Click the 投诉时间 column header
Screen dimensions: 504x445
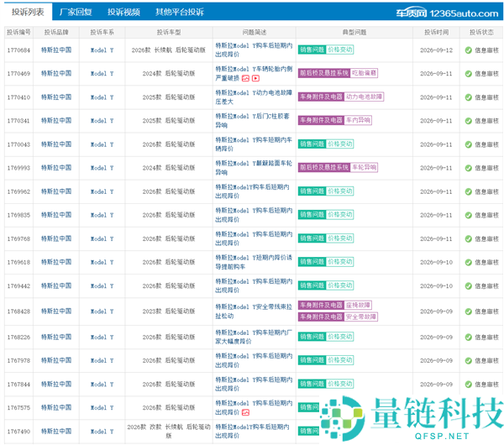436,32
